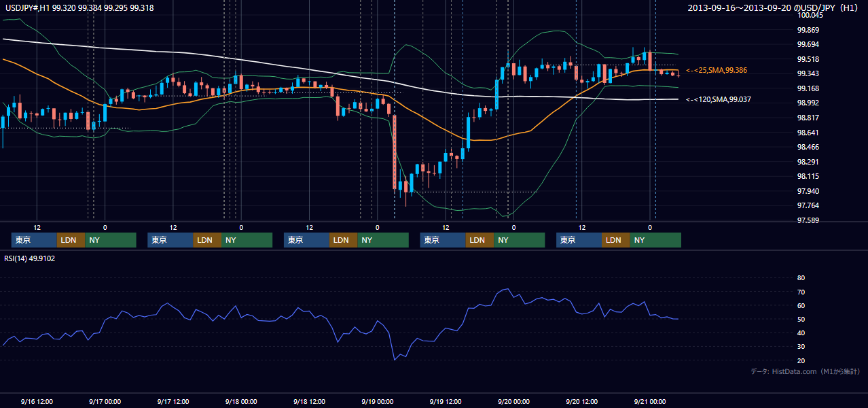Image resolution: width=868 pixels, height=408 pixels.
Task: Click the 9/20 12:00 time label
Action: (x=582, y=401)
